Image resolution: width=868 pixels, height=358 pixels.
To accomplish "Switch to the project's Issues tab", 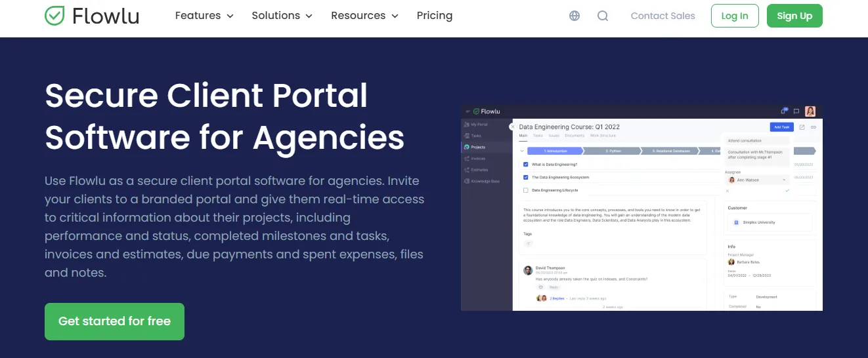I will pos(554,136).
